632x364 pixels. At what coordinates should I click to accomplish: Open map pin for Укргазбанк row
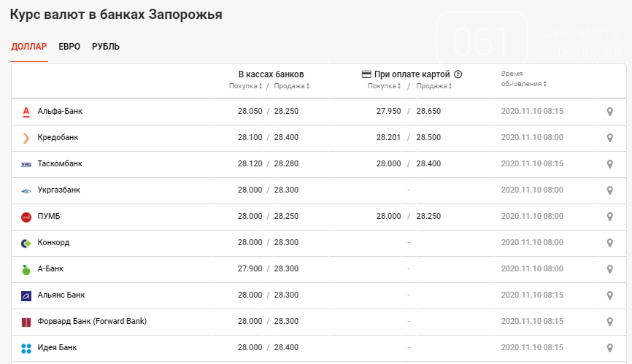click(x=610, y=190)
